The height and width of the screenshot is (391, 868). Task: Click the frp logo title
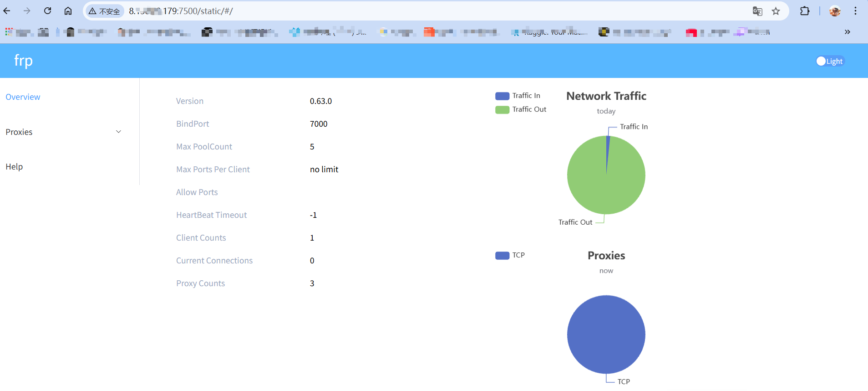(23, 61)
